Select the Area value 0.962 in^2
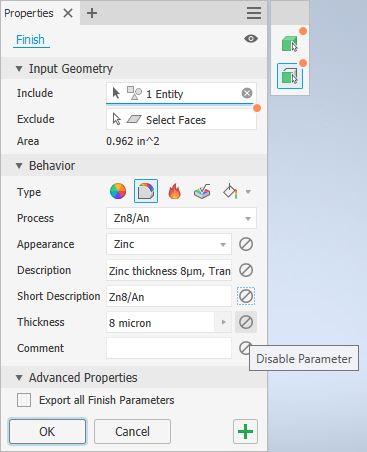Viewport: 367px width, 452px height. coord(133,141)
